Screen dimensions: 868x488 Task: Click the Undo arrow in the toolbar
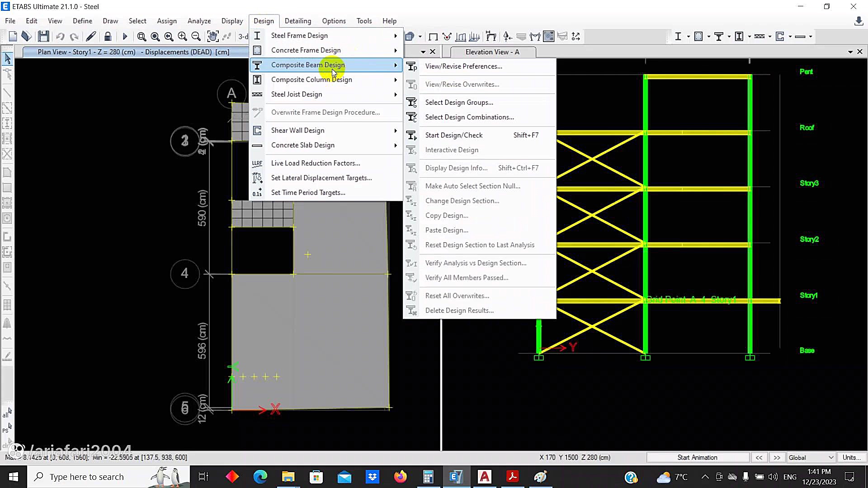60,37
